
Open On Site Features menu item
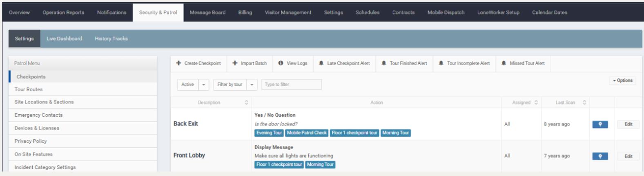coord(83,154)
